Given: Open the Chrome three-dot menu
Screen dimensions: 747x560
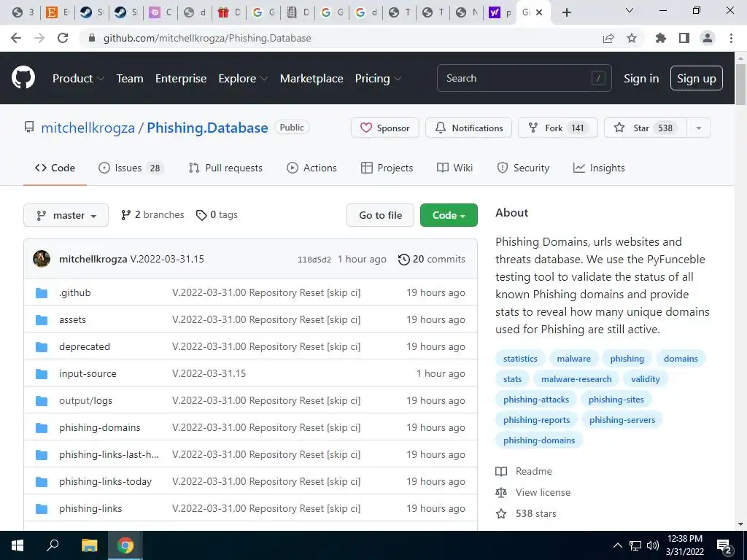Looking at the screenshot, I should pyautogui.click(x=731, y=38).
